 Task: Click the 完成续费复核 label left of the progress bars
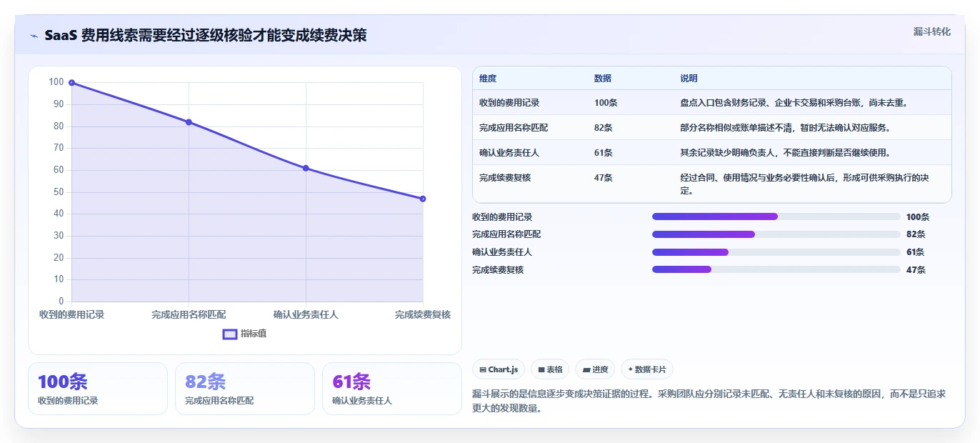[498, 270]
